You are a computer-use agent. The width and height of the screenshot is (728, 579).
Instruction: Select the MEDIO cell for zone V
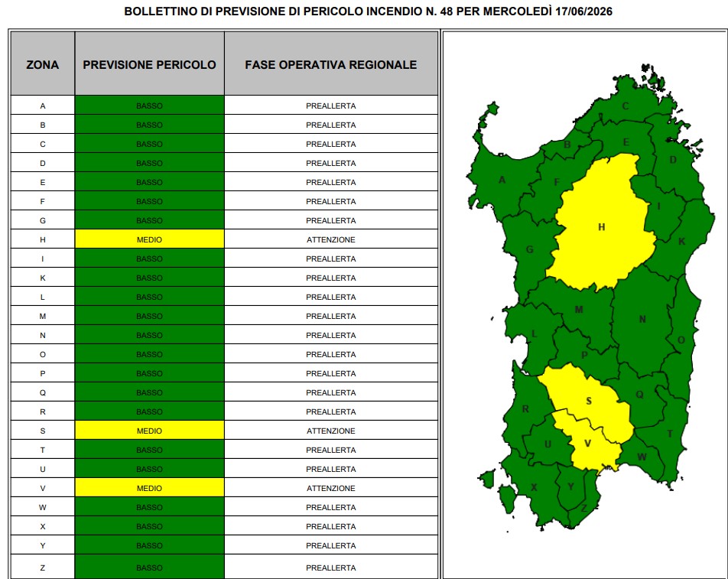(x=150, y=488)
